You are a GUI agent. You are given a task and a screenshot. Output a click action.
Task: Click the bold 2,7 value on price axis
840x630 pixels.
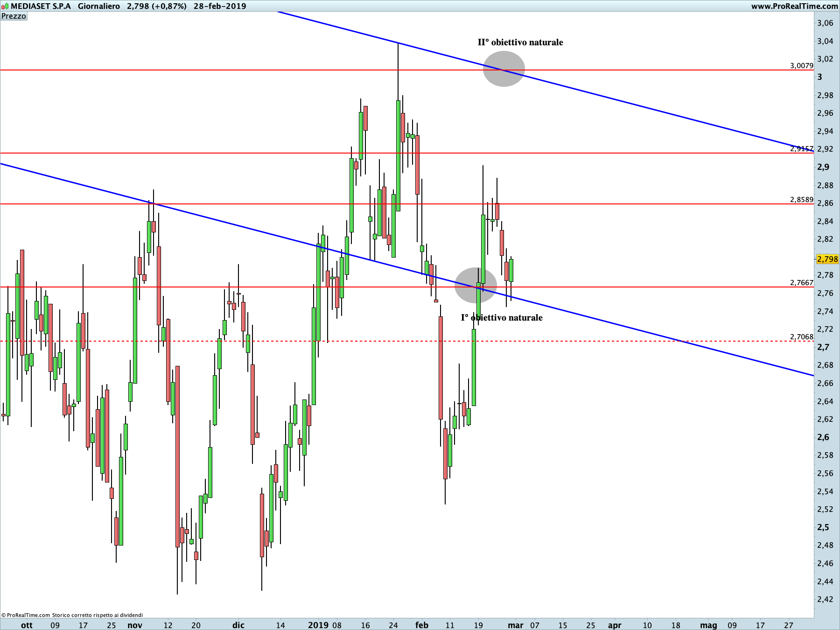click(823, 347)
